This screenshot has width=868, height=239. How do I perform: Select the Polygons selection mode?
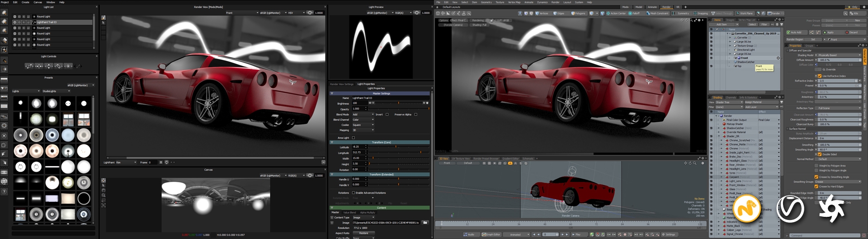click(578, 13)
